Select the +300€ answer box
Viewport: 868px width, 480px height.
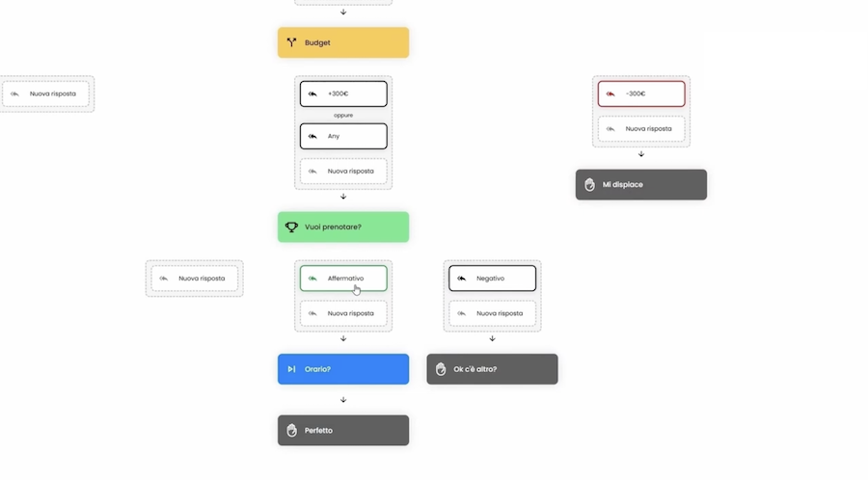pyautogui.click(x=343, y=94)
